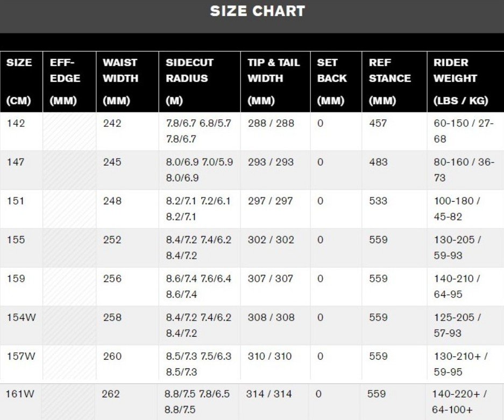Click the SIZE CHART title heading
The width and height of the screenshot is (504, 420).
[258, 11]
